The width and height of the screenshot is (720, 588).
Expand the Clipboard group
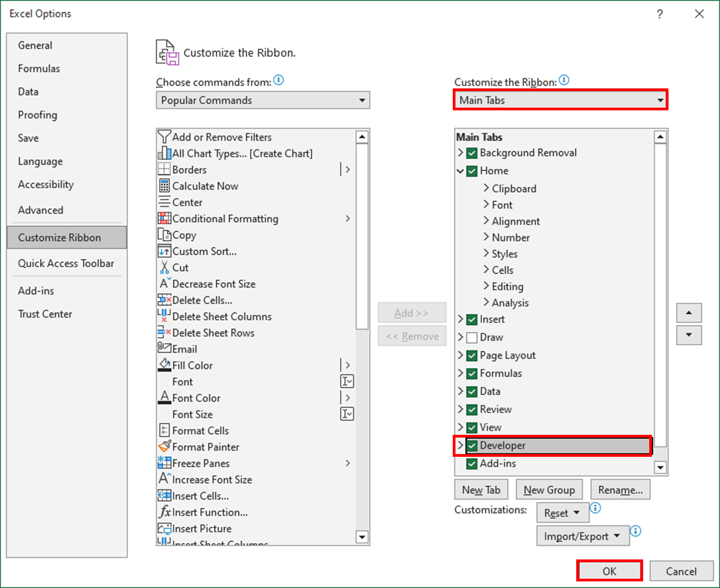tap(486, 188)
